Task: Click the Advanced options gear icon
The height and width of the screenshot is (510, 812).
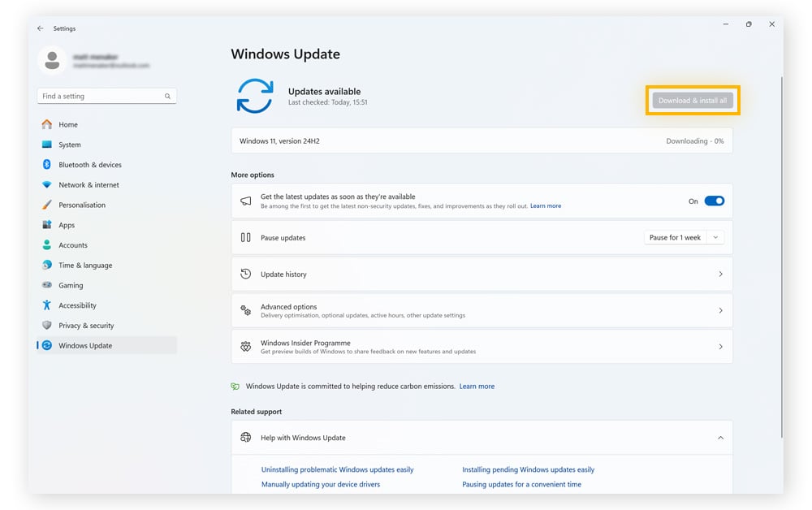Action: (x=246, y=309)
